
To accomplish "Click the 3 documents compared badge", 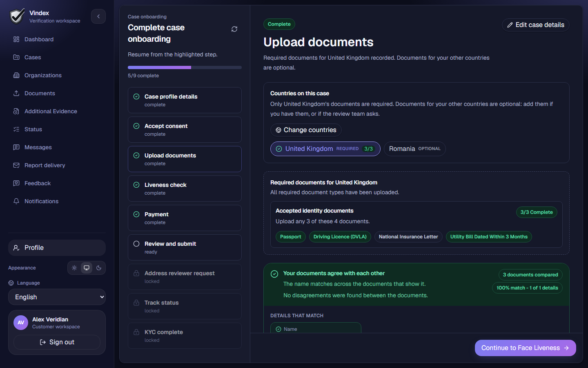I will pyautogui.click(x=530, y=275).
